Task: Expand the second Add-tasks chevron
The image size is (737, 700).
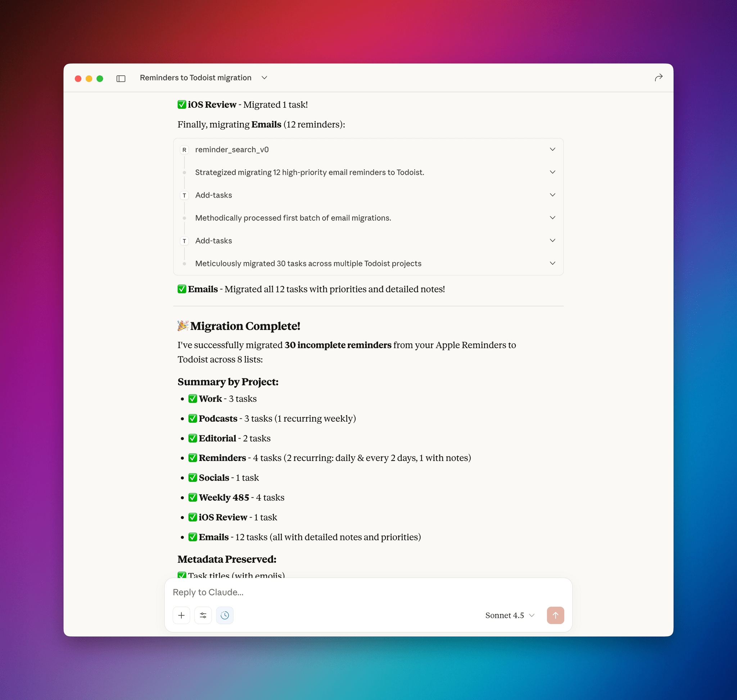Action: [552, 240]
